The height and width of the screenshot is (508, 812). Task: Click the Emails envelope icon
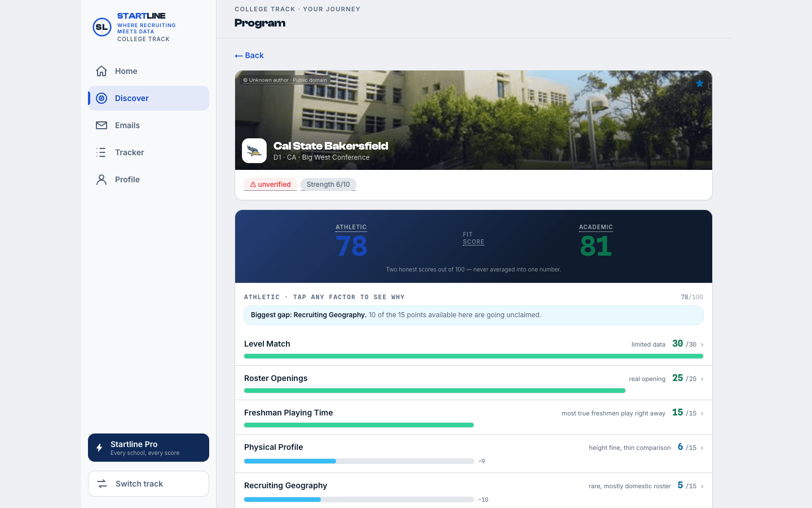pyautogui.click(x=101, y=125)
